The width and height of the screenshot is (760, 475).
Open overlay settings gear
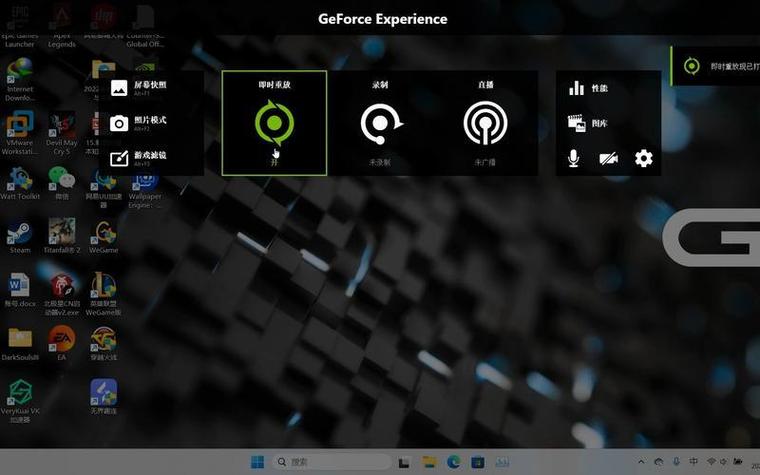(x=644, y=158)
